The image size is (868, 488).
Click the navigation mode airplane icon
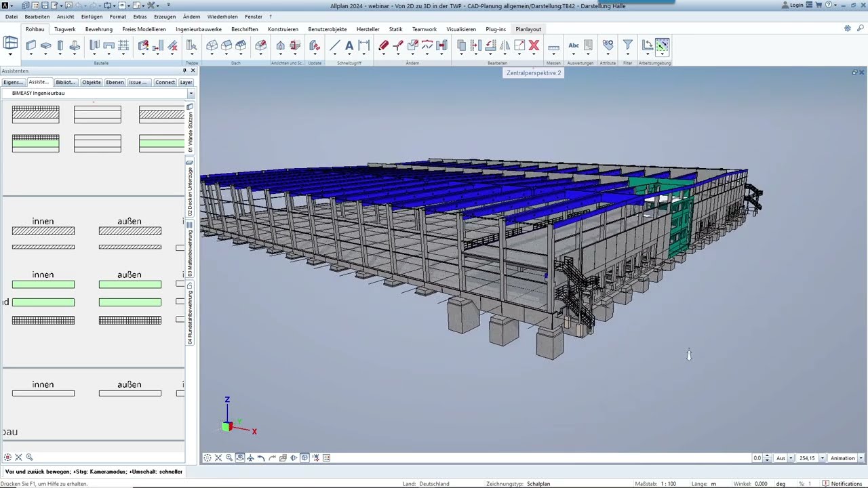click(251, 458)
